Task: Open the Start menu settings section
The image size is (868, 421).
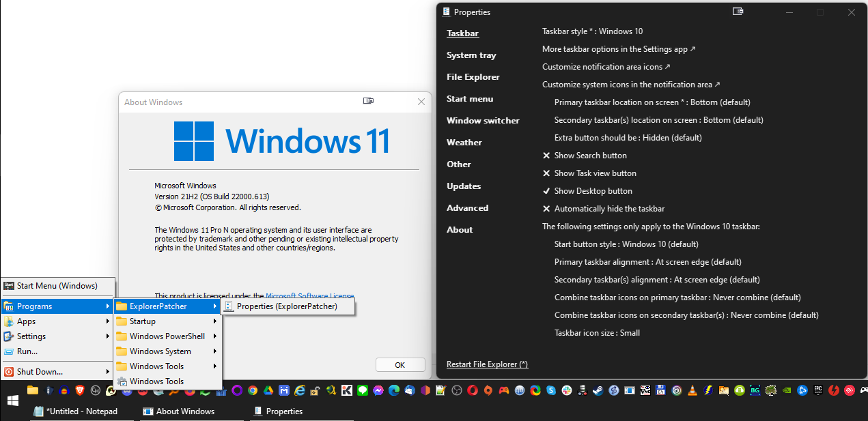Action: pyautogui.click(x=470, y=99)
